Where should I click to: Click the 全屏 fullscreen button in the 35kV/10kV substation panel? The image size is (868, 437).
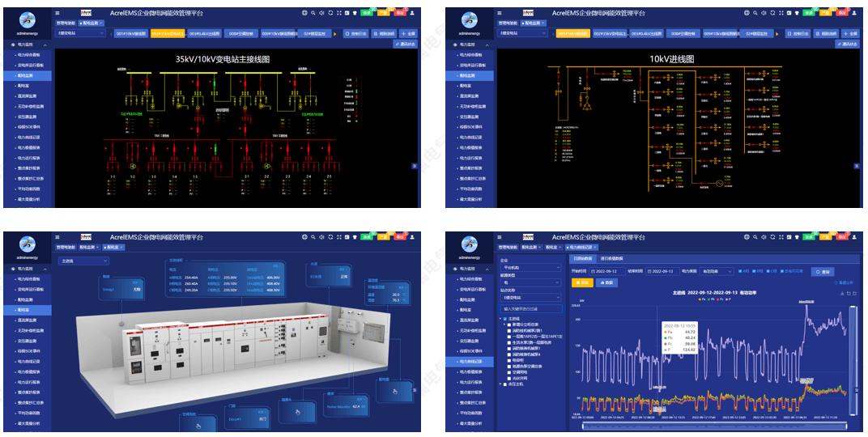pyautogui.click(x=407, y=34)
